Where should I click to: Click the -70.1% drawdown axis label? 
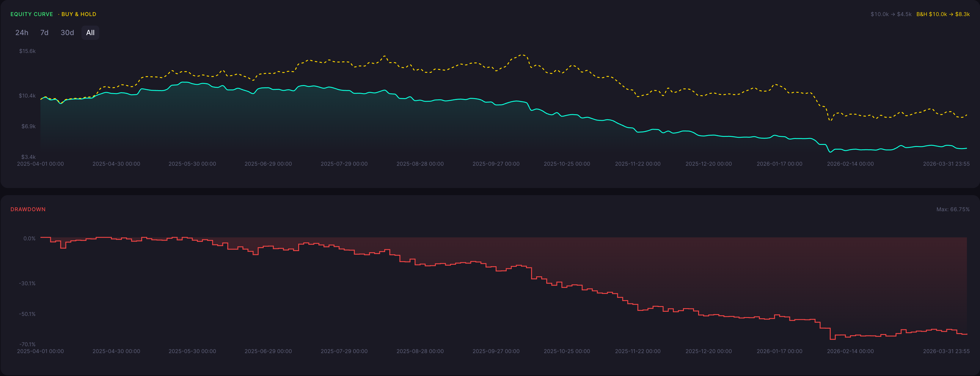(27, 344)
